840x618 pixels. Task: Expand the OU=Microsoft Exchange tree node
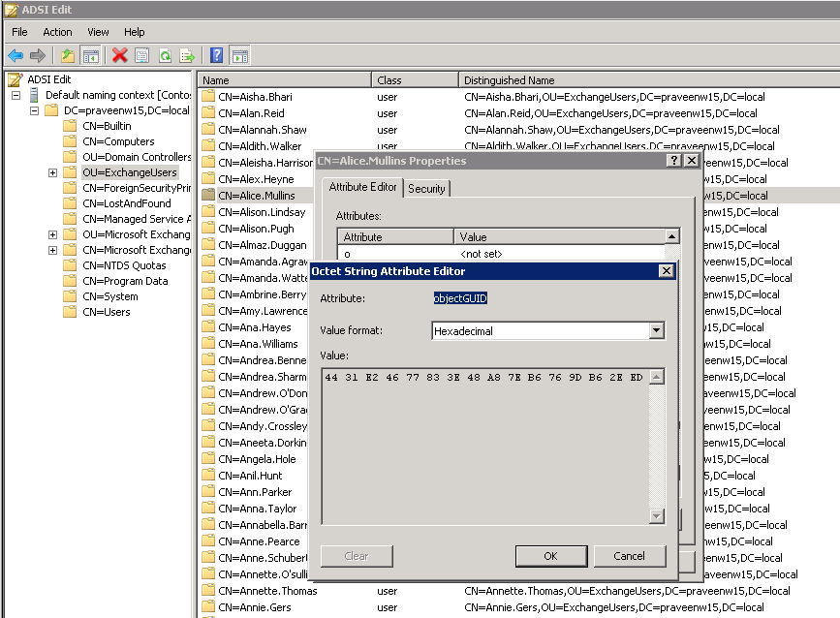tap(52, 234)
